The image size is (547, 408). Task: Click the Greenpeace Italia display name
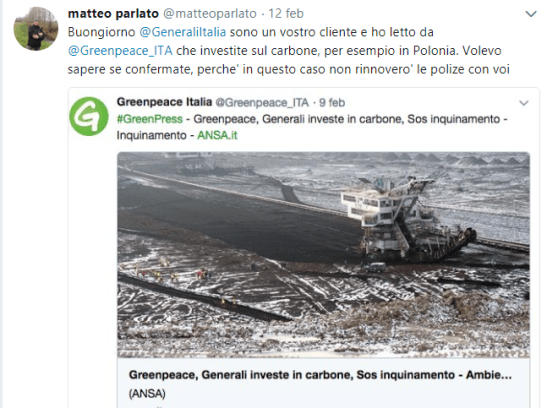164,102
